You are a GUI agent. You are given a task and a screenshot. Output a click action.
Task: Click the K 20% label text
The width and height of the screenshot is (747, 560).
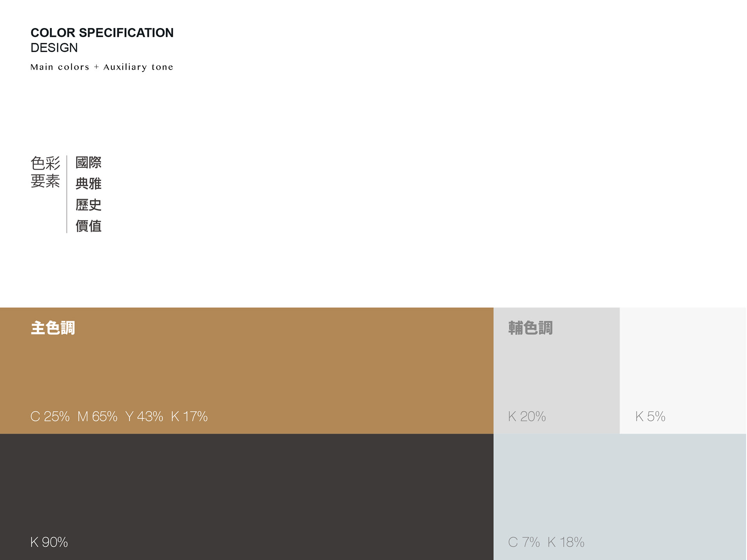tap(527, 416)
